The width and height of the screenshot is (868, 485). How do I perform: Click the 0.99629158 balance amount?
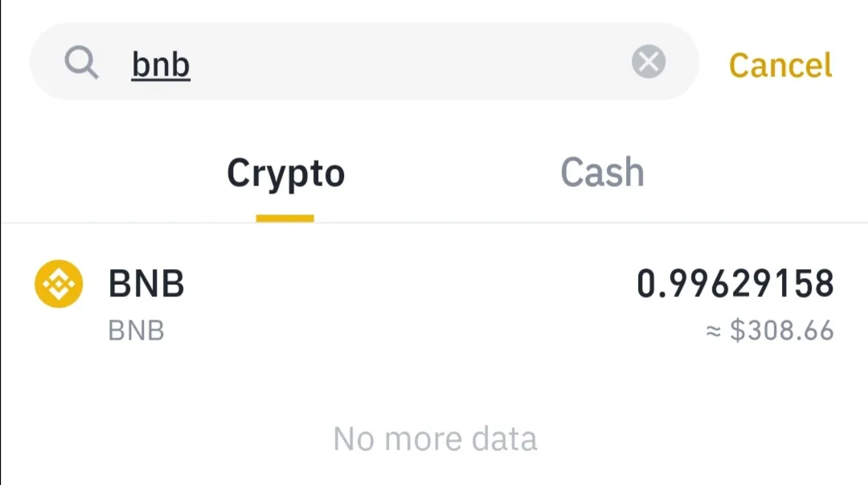tap(735, 283)
